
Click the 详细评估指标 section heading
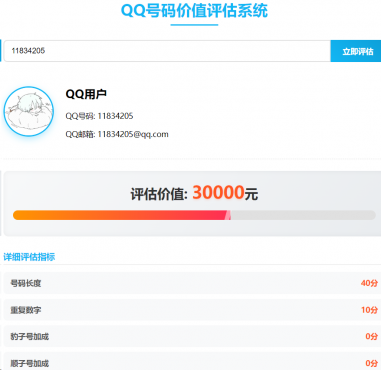(x=29, y=257)
